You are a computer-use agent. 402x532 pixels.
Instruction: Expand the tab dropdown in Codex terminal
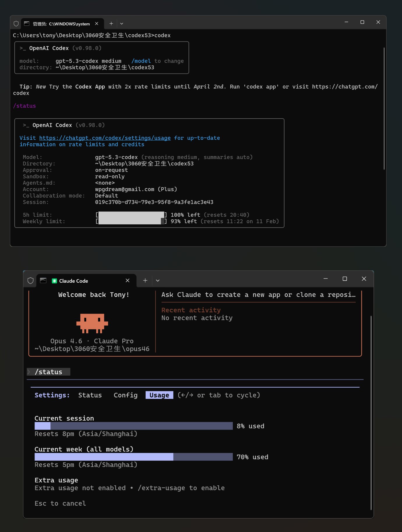pyautogui.click(x=122, y=24)
